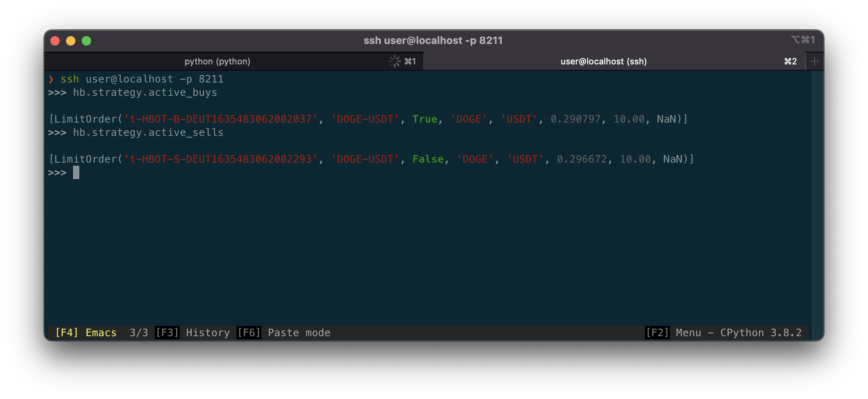Click the new tab plus button

[814, 62]
